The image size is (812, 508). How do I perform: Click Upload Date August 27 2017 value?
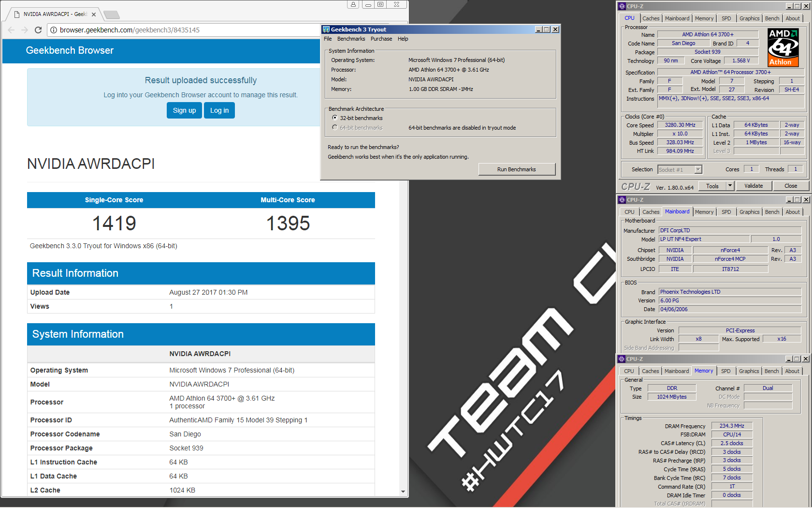[208, 292]
